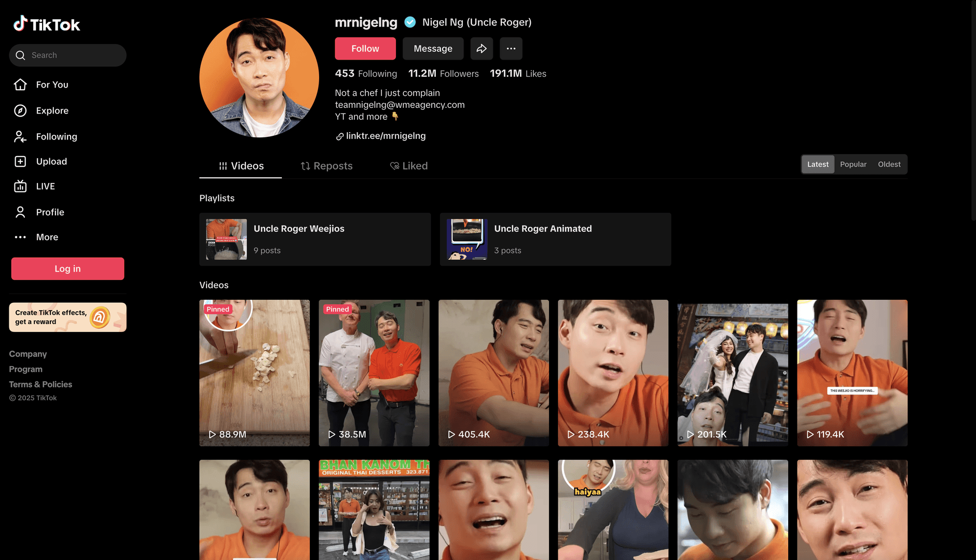Click the Upload plus icon

[20, 161]
